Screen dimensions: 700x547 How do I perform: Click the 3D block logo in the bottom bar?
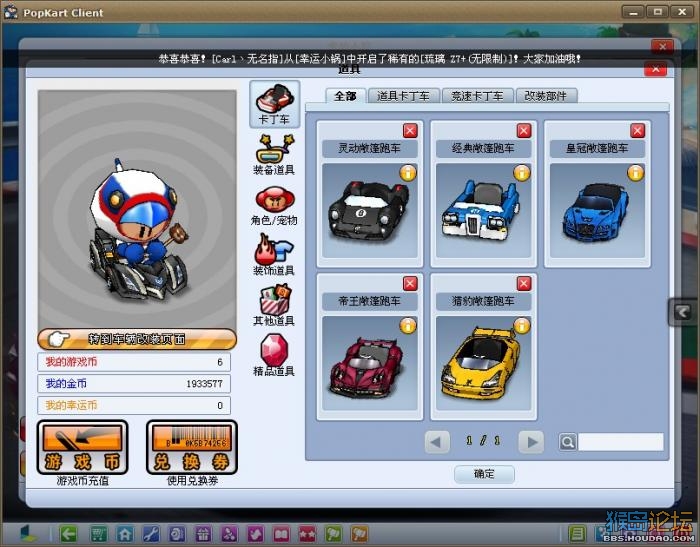28,534
